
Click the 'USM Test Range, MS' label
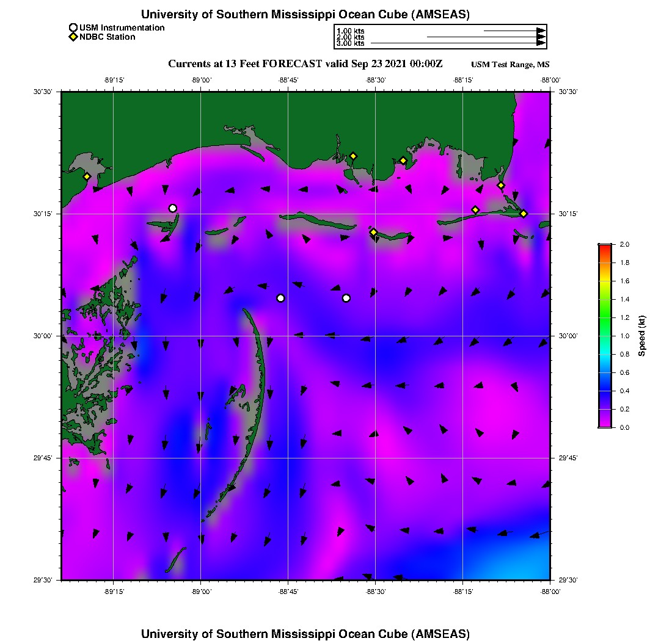tap(510, 65)
